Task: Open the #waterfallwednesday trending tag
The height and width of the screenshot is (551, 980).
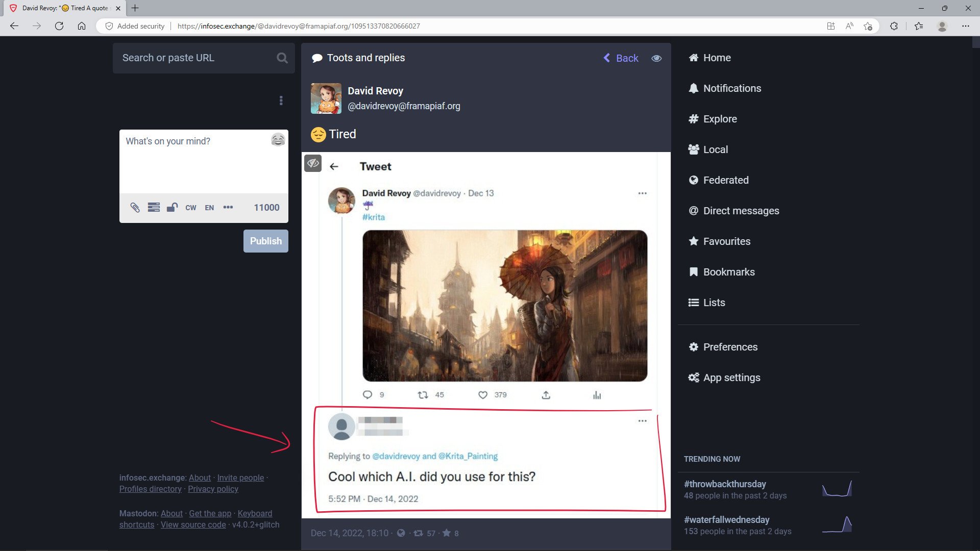Action: (726, 520)
